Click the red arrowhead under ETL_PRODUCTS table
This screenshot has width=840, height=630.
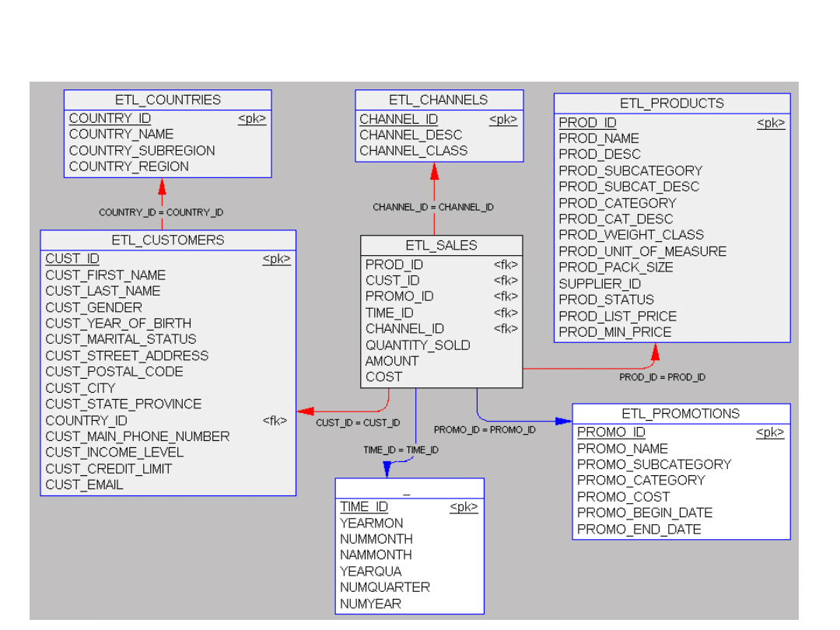[655, 352]
